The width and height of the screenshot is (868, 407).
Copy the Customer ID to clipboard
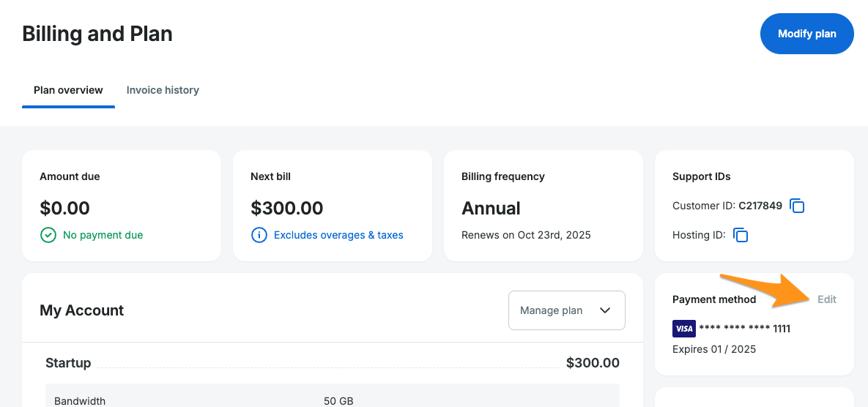798,206
